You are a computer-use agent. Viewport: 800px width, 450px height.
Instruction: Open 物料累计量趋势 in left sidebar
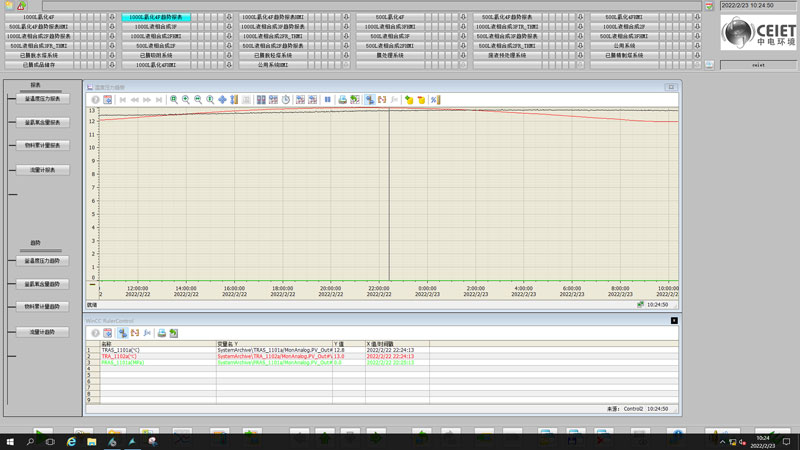click(42, 307)
